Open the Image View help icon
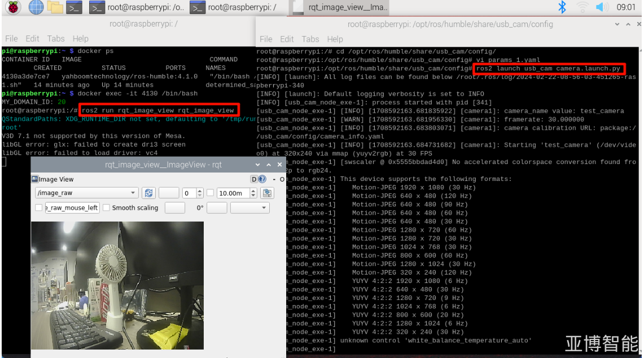Image resolution: width=644 pixels, height=358 pixels. click(262, 179)
